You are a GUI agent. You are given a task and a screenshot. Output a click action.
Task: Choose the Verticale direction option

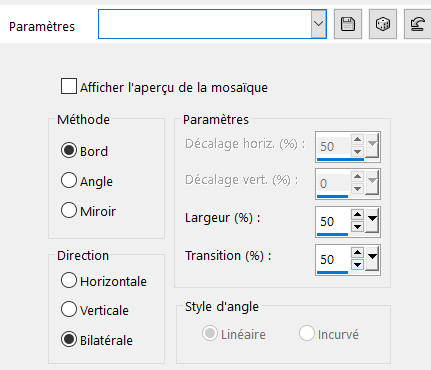[69, 309]
